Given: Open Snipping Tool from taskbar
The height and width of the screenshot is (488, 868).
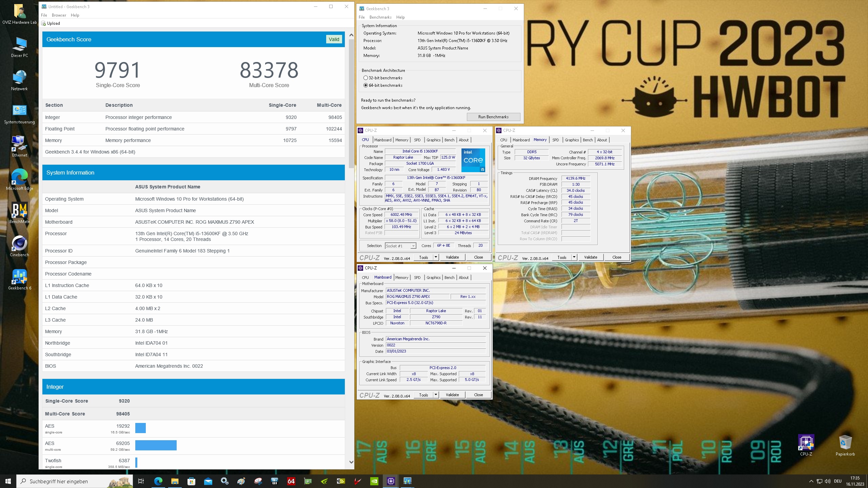Looking at the screenshot, I should click(x=258, y=481).
